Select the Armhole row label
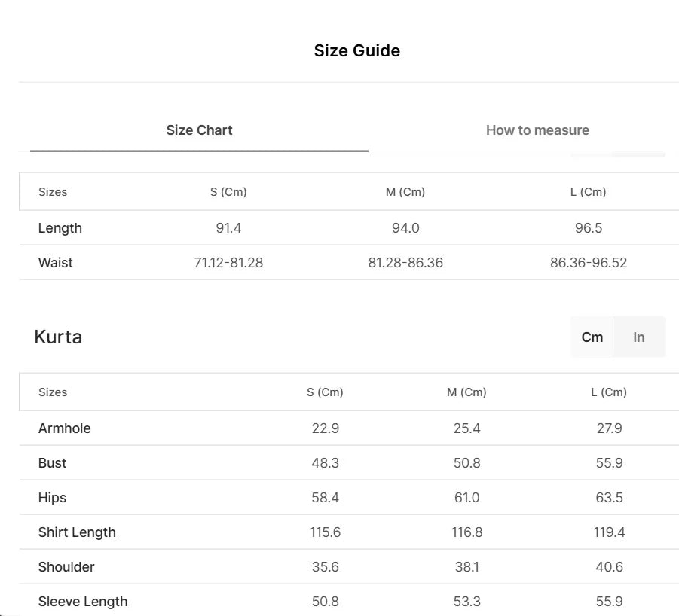The width and height of the screenshot is (679, 616). point(65,428)
